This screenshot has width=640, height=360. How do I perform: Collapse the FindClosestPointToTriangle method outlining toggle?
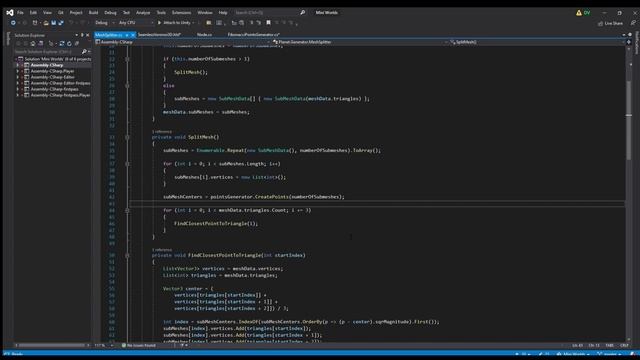pyautogui.click(x=127, y=256)
